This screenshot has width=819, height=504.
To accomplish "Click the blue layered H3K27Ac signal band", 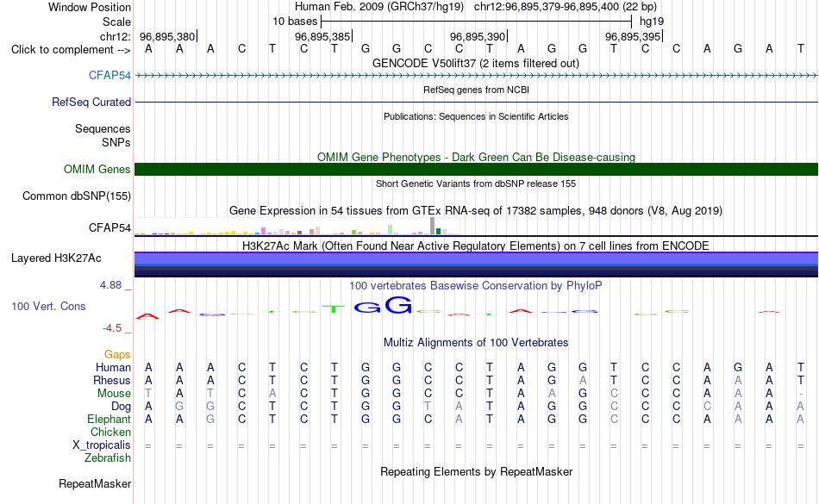I will point(476,264).
